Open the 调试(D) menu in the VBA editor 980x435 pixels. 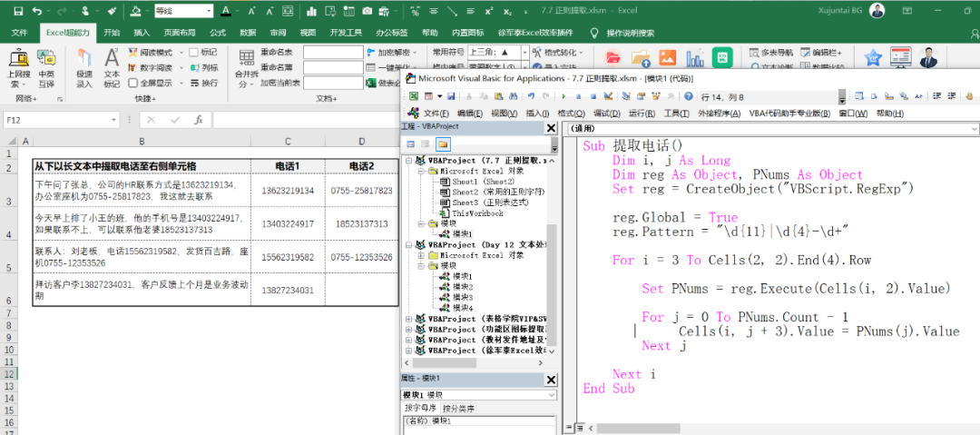(x=606, y=114)
